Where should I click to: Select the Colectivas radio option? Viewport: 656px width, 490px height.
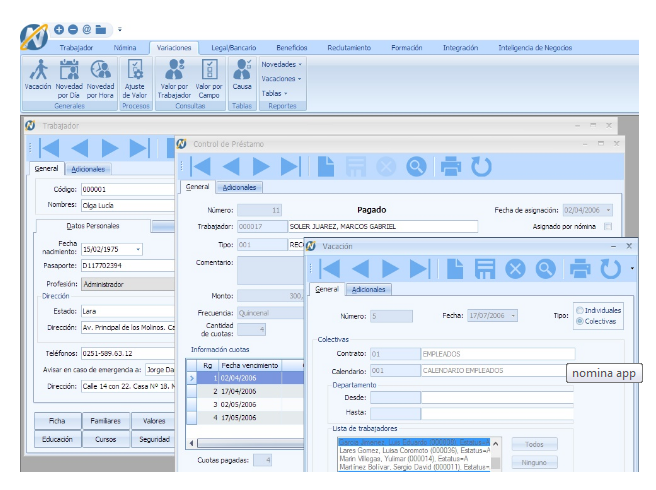(596, 321)
